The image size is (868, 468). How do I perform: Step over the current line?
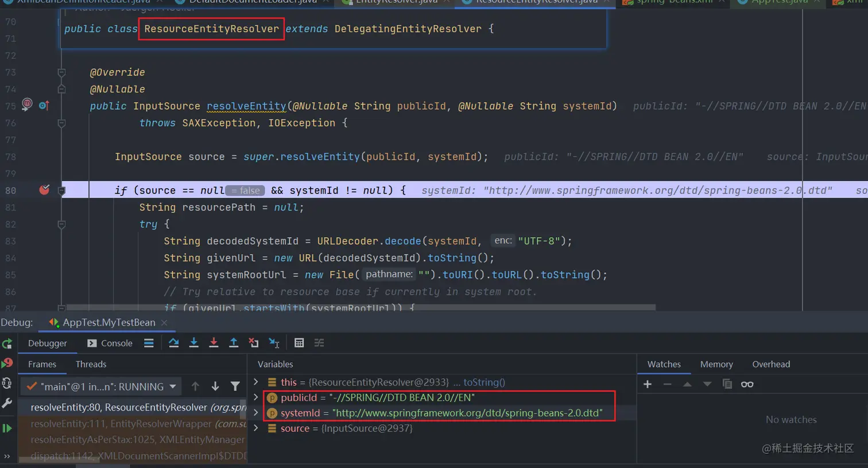pos(173,343)
